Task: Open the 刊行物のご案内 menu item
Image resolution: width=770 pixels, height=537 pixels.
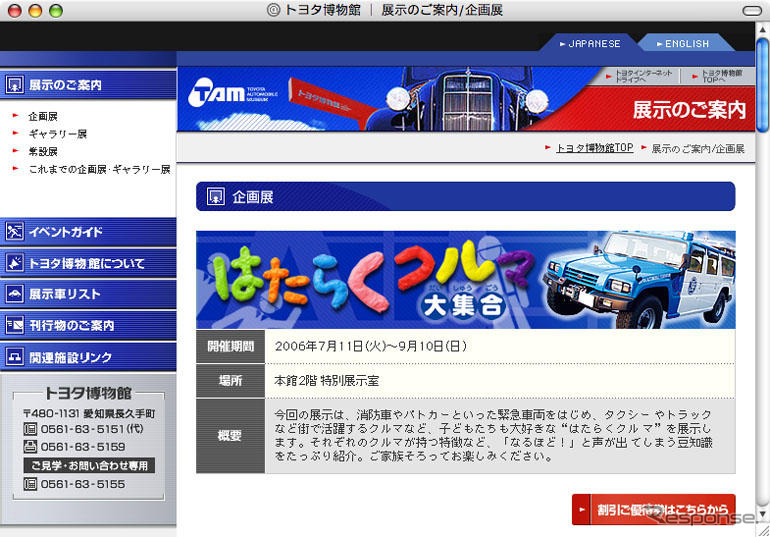Action: click(x=88, y=325)
